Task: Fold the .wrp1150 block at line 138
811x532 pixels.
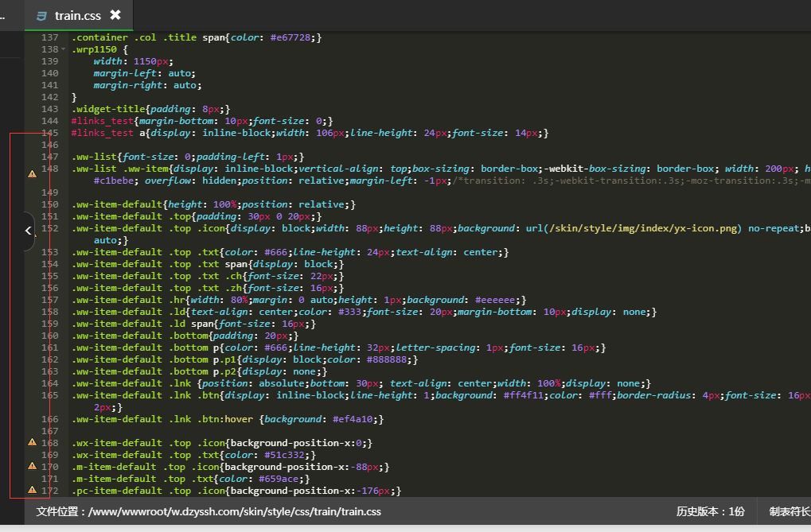Action: click(63, 49)
